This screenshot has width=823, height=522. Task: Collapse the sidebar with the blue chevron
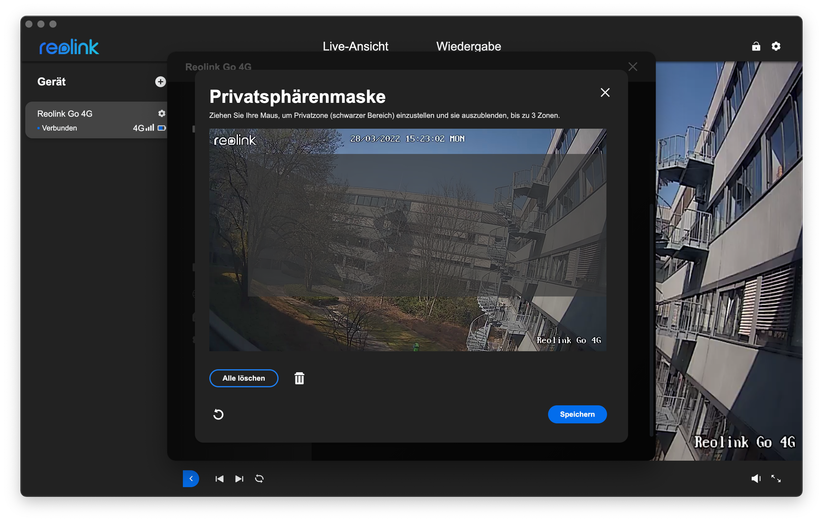pyautogui.click(x=191, y=479)
